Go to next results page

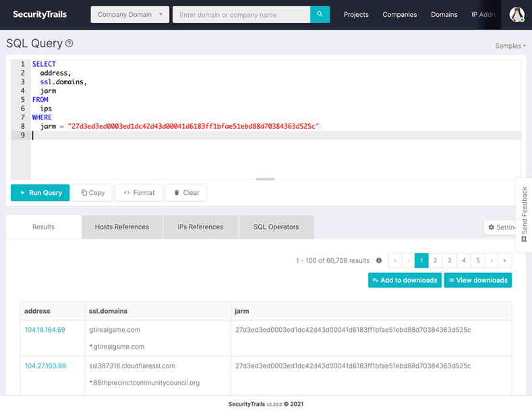click(492, 260)
